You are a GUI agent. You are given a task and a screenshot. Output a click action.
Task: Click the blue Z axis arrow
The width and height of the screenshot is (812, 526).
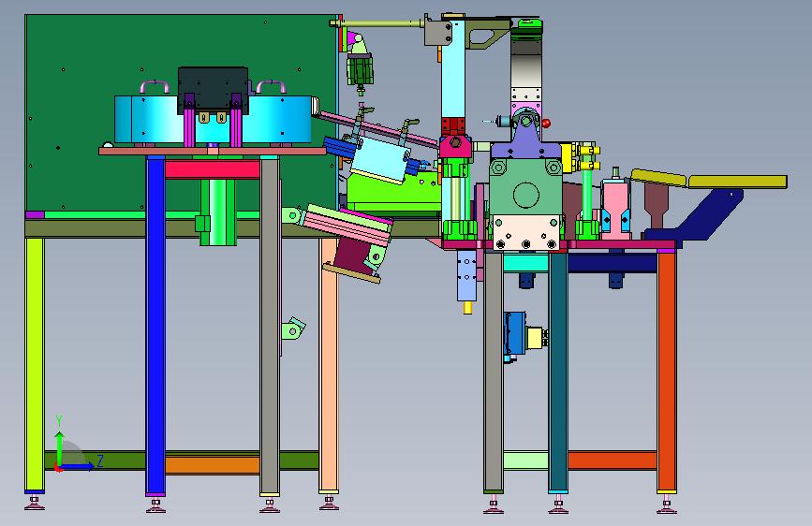click(x=78, y=466)
